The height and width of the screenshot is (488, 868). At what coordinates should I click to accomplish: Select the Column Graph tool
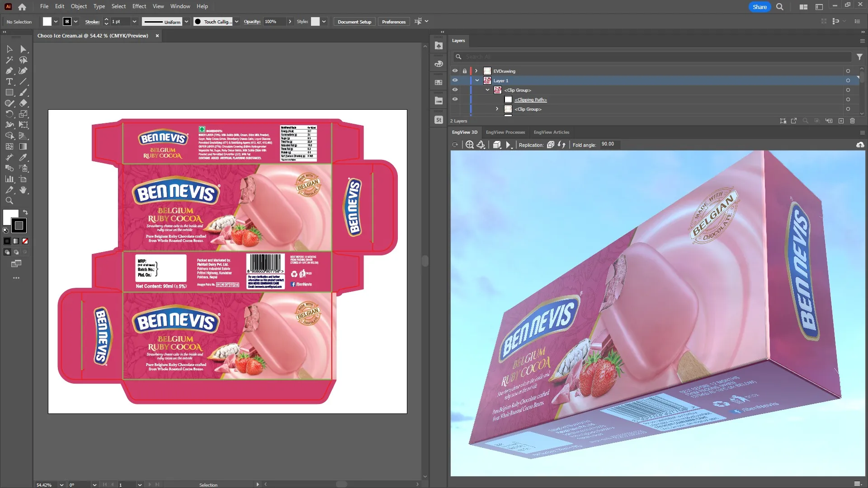pos(9,179)
